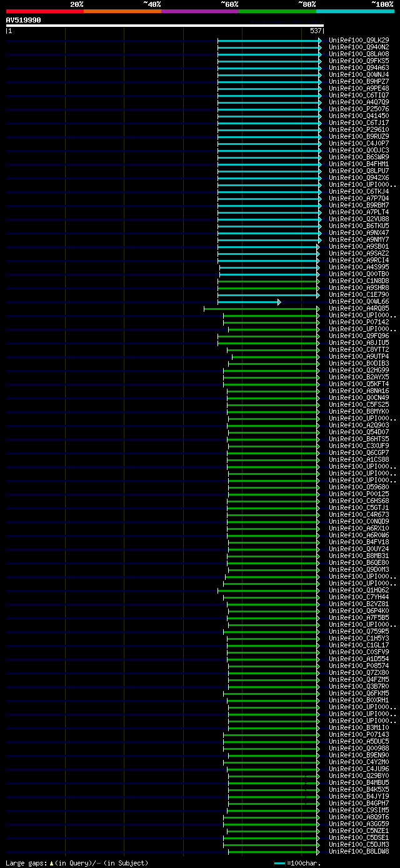Click the short cyan alignment bar of UniRef100_Q0WL66
This screenshot has width=400, height=868.
(249, 302)
